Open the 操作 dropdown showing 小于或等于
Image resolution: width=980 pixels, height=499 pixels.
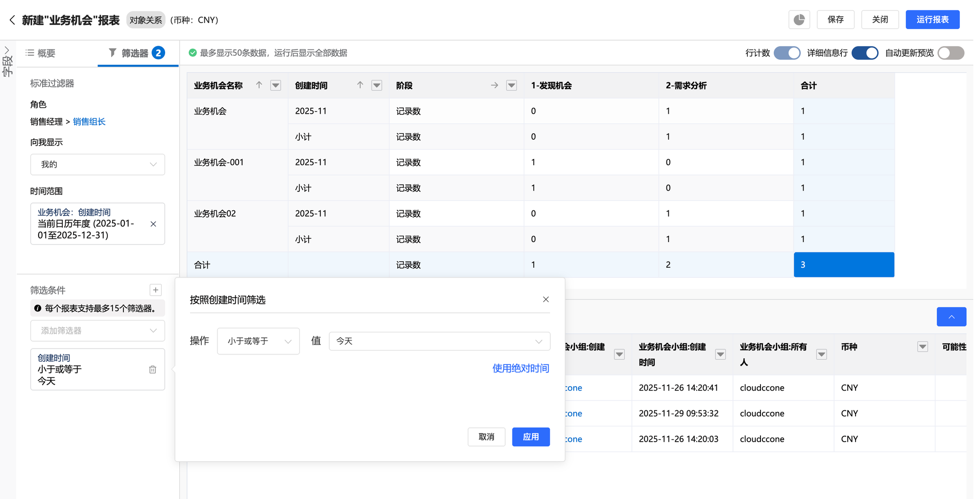(x=258, y=341)
